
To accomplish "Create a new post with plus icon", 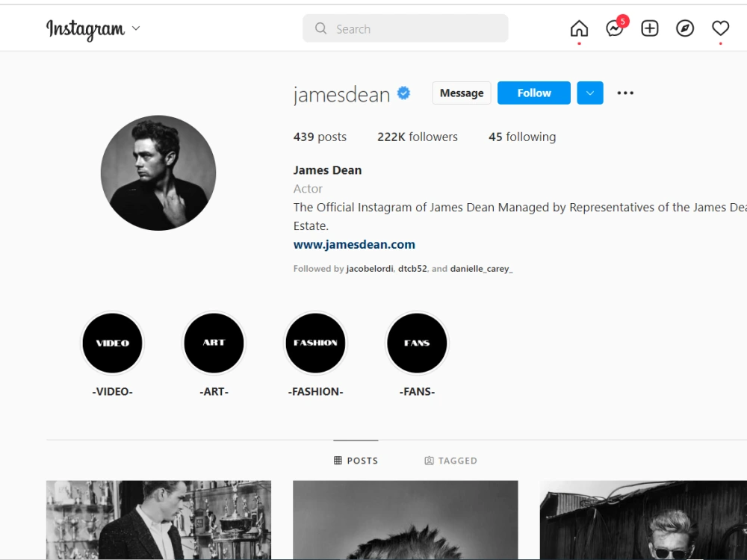I will coord(650,28).
